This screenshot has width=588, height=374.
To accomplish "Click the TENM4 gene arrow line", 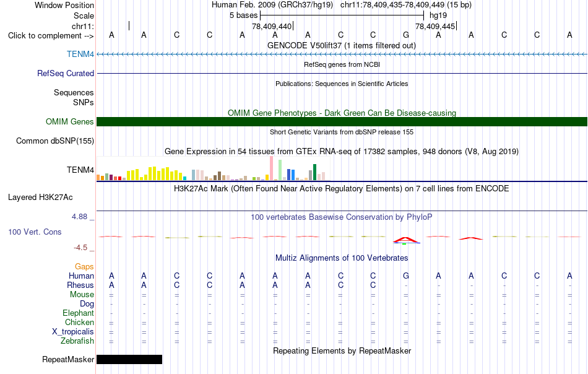I will click(342, 54).
